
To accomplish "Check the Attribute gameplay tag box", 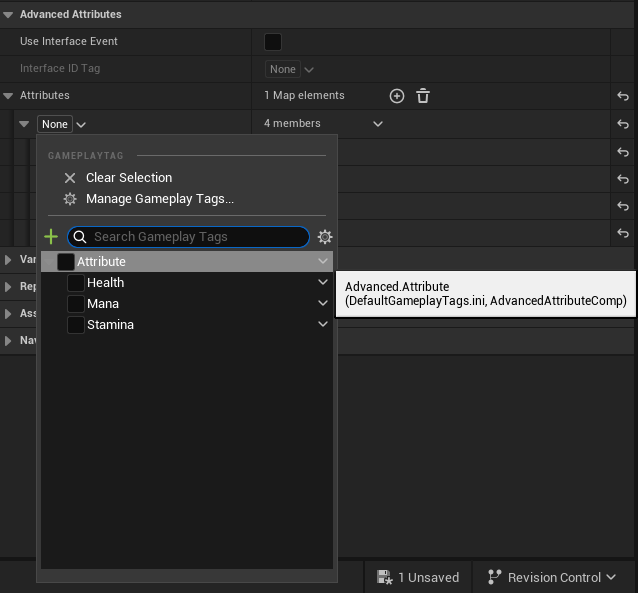I will click(x=66, y=262).
